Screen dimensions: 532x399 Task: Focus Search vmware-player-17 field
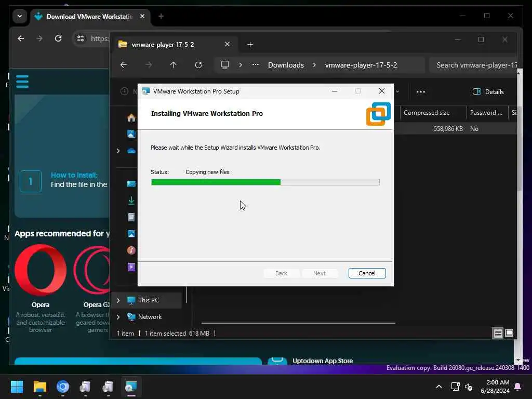click(x=474, y=65)
